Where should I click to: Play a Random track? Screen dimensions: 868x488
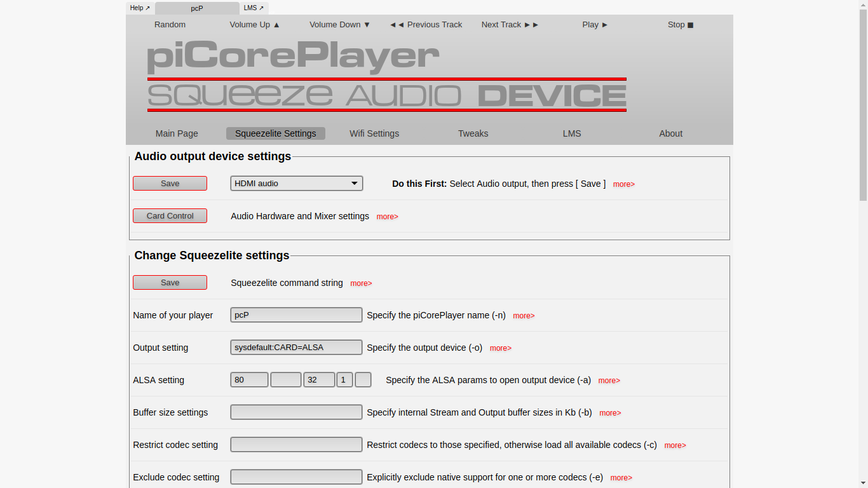point(170,25)
